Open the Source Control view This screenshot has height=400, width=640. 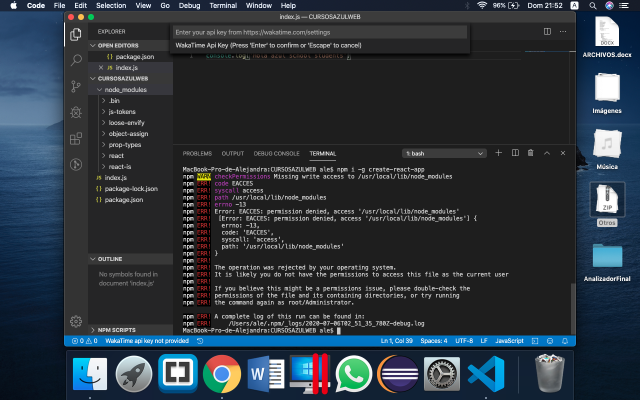pyautogui.click(x=76, y=87)
